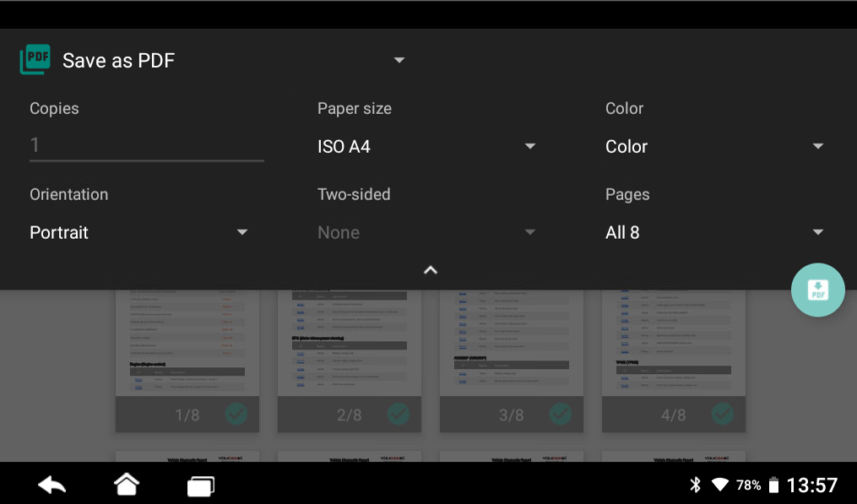Tap the Android back arrow
Viewport: 857px width, 504px height.
(52, 485)
